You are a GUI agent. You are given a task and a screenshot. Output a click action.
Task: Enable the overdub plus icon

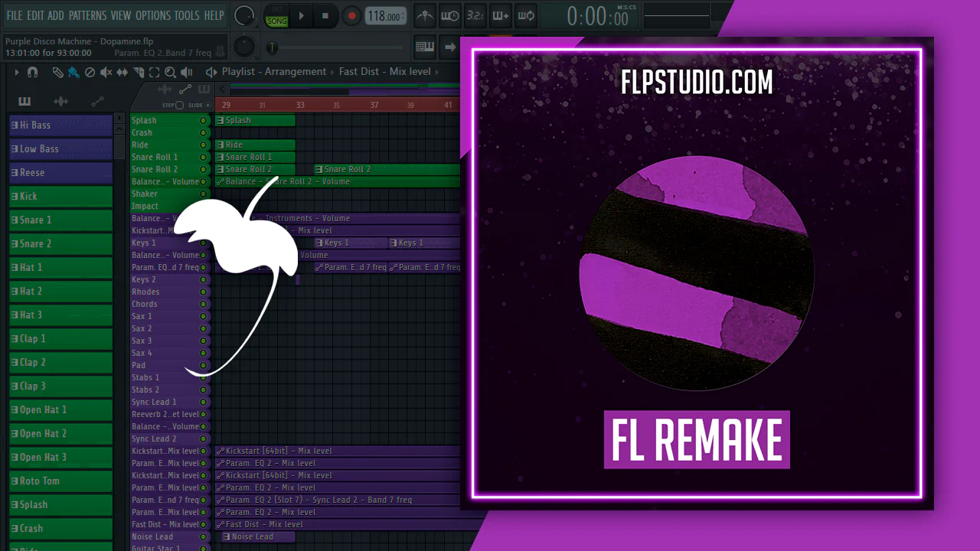pyautogui.click(x=500, y=15)
